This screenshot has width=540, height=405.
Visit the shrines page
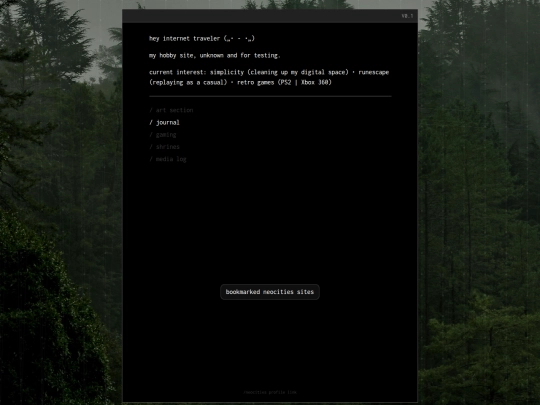164,147
